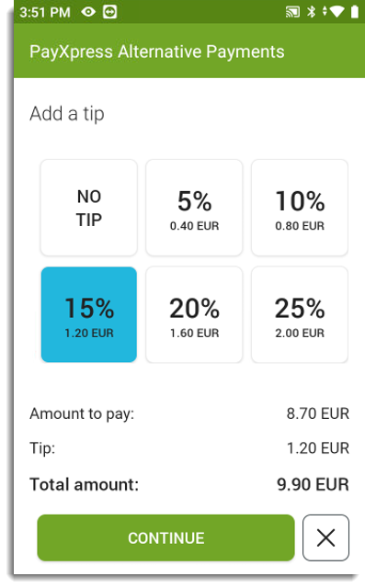The width and height of the screenshot is (365, 588).
Task: Tap the cast screen icon
Action: click(x=292, y=12)
